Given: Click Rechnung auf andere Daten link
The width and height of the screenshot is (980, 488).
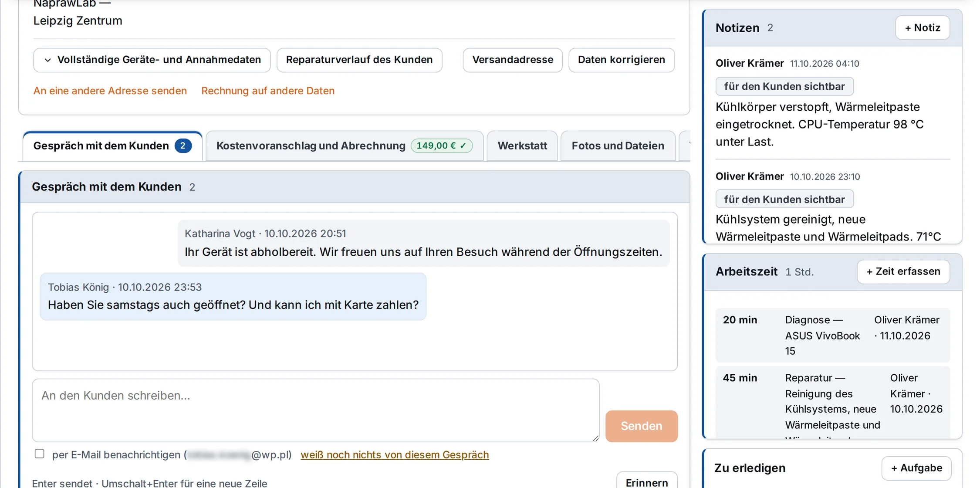Looking at the screenshot, I should pos(267,91).
